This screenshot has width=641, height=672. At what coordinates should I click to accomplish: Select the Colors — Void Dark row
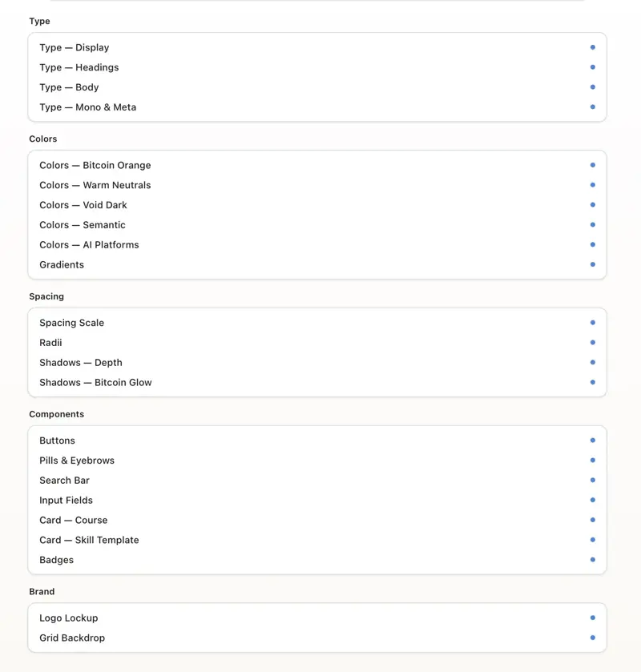point(83,205)
